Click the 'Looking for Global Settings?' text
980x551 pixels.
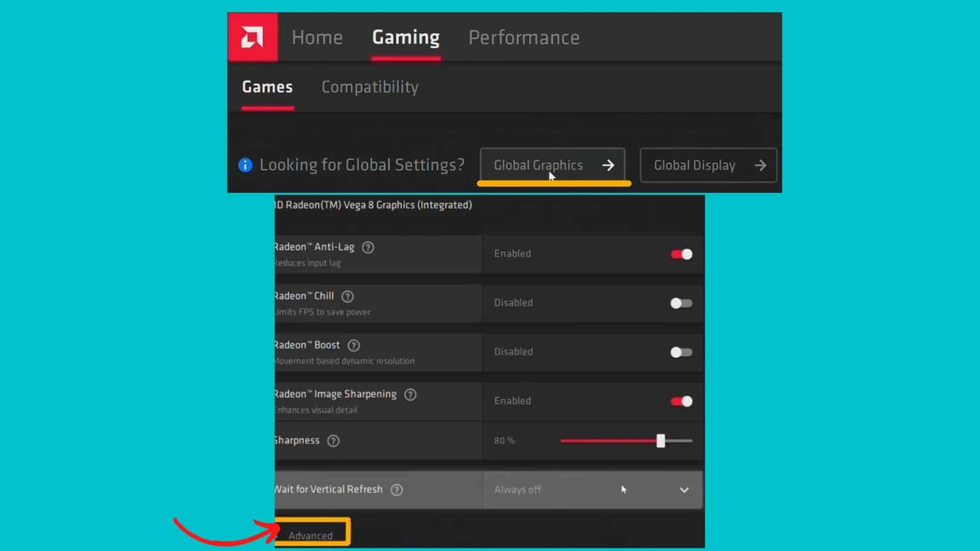362,165
